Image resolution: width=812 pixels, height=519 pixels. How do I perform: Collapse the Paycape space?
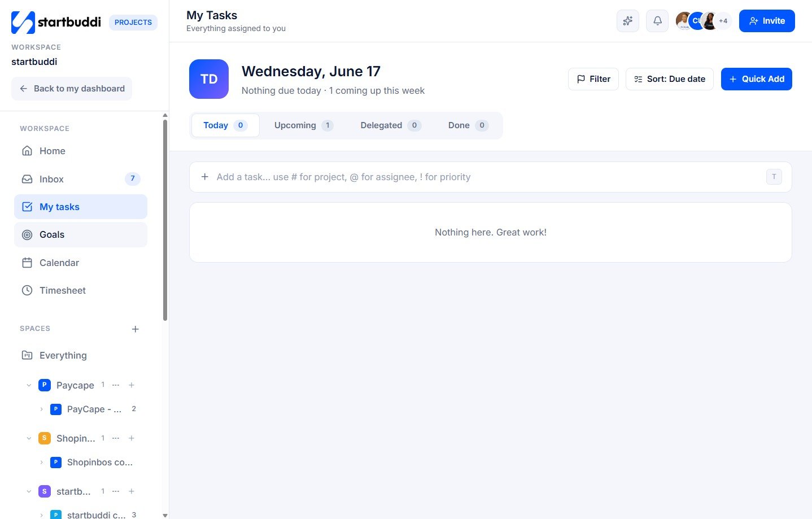(29, 385)
